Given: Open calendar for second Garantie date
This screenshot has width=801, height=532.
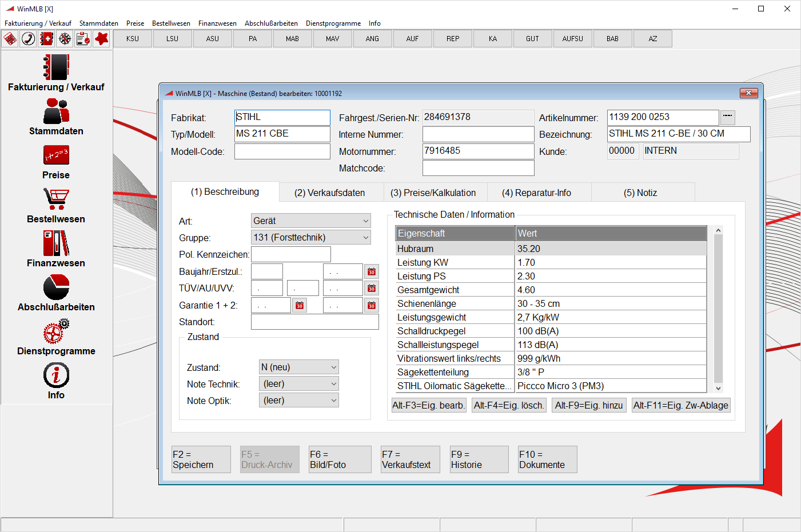Looking at the screenshot, I should pyautogui.click(x=372, y=305).
